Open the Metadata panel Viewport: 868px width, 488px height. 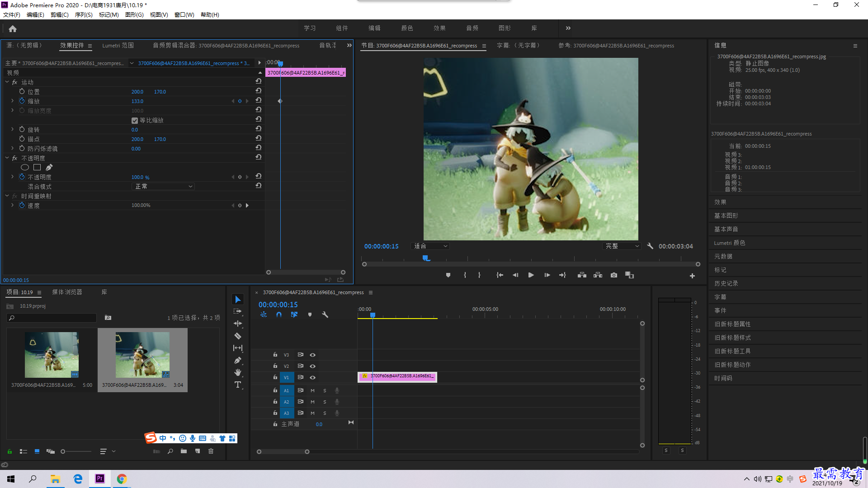[x=723, y=257]
